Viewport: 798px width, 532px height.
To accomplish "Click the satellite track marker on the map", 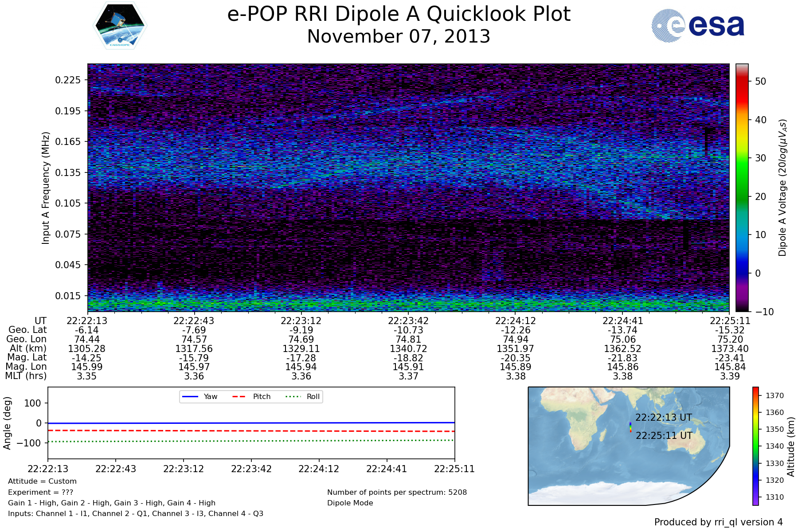I will (x=630, y=427).
